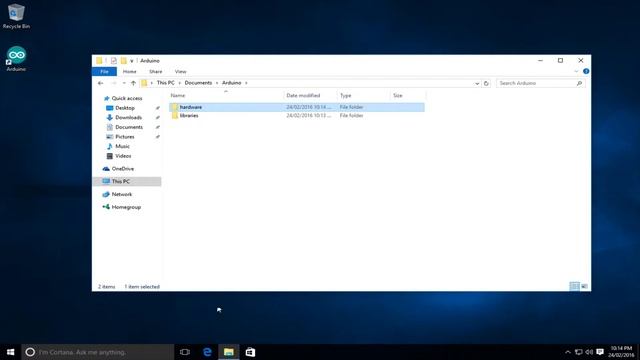Open Pictures in the navigation pane
The width and height of the screenshot is (640, 360).
124,137
